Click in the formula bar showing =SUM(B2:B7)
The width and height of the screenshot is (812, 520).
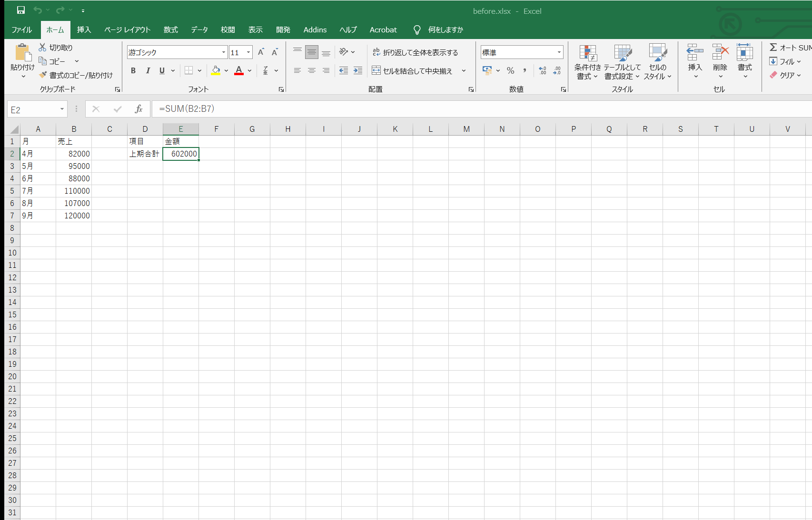[482, 109]
